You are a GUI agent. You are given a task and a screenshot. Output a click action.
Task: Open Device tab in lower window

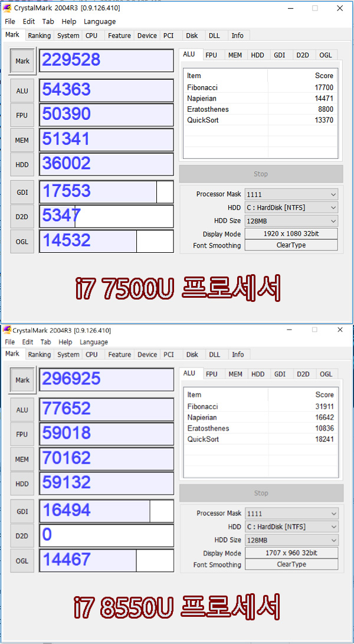coord(147,354)
